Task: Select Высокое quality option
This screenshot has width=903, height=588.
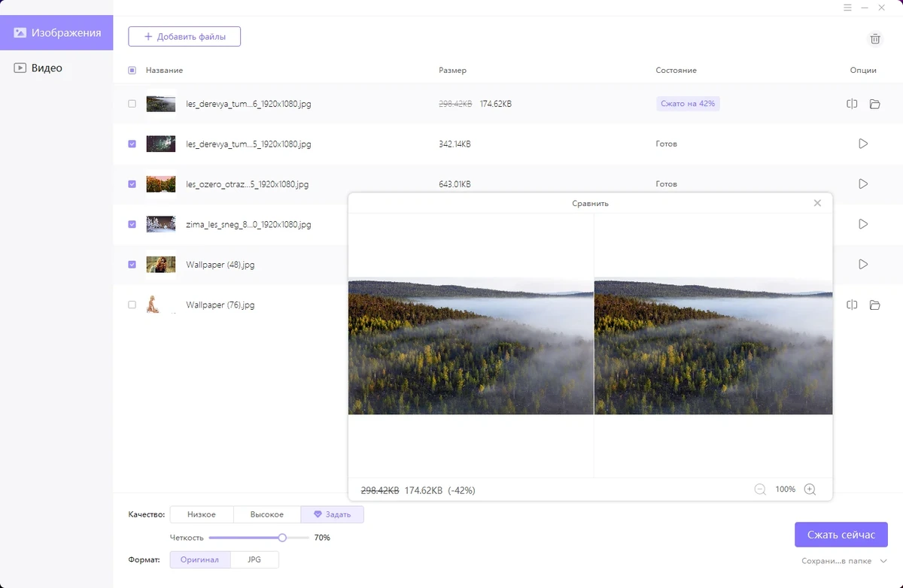Action: [266, 514]
